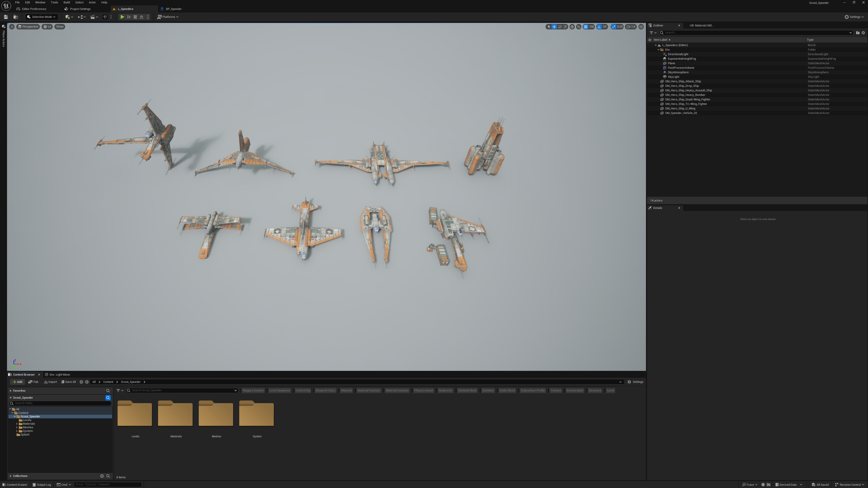
Task: Click the Import button in Content Browser
Action: 51,382
